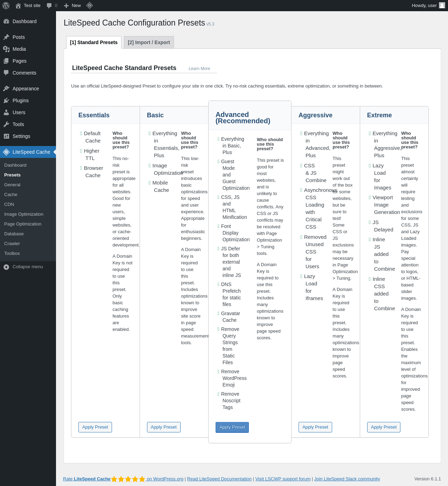This screenshot has height=486, width=448.
Task: Click the New content menu label
Action: 76,6
